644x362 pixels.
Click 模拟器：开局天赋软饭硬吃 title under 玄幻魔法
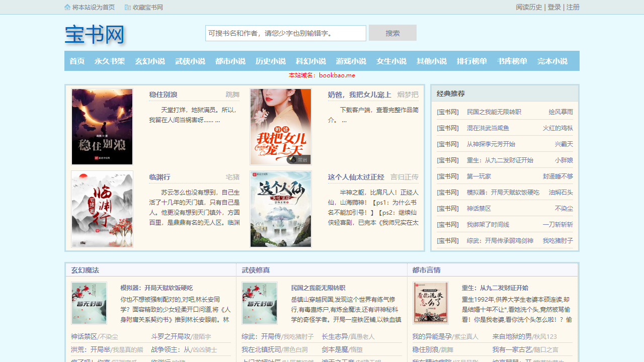coord(156,288)
